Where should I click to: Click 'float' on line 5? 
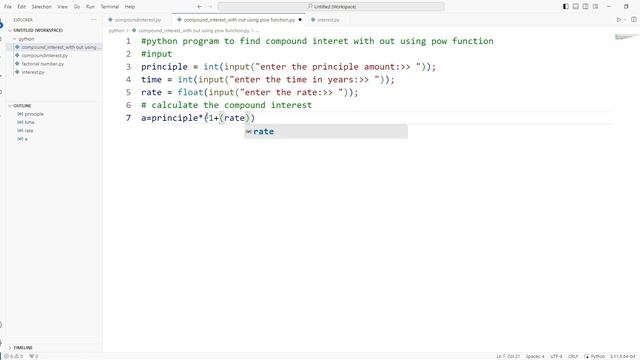tap(190, 92)
